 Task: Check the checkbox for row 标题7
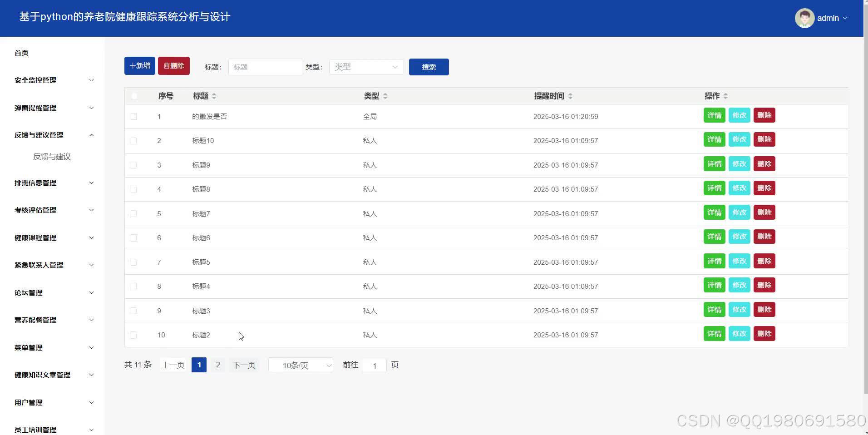pos(133,213)
